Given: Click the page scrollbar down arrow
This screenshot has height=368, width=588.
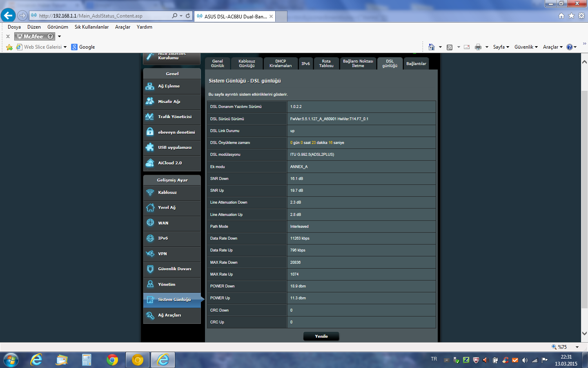Looking at the screenshot, I should [584, 334].
